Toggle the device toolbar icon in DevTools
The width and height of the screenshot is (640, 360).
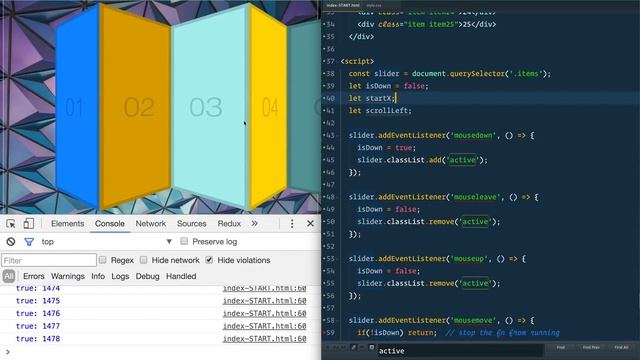click(29, 224)
